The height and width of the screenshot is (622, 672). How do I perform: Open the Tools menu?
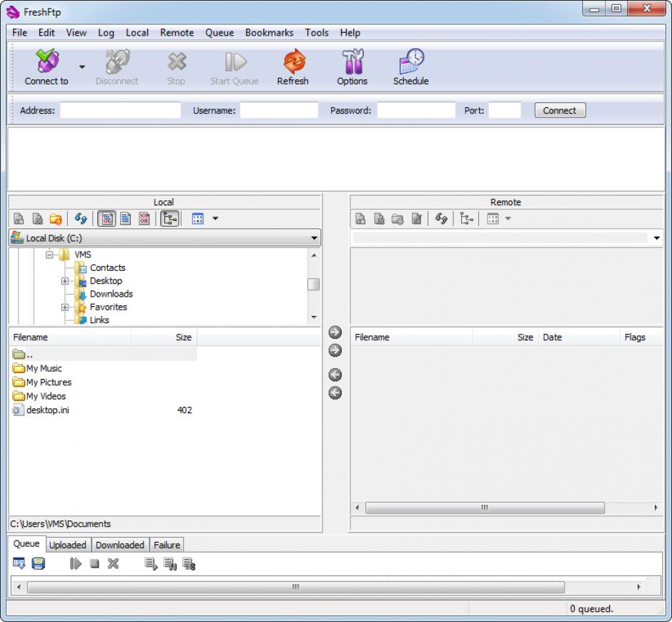[317, 33]
